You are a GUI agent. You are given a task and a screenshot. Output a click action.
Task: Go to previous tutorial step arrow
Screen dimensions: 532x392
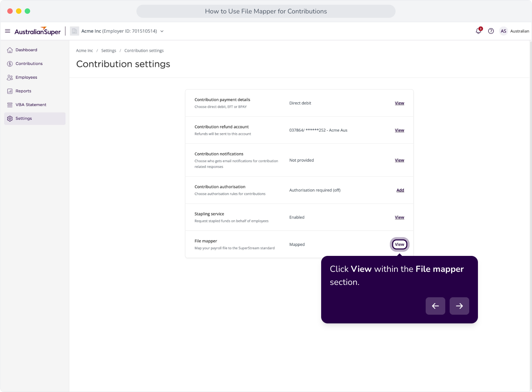[435, 306]
